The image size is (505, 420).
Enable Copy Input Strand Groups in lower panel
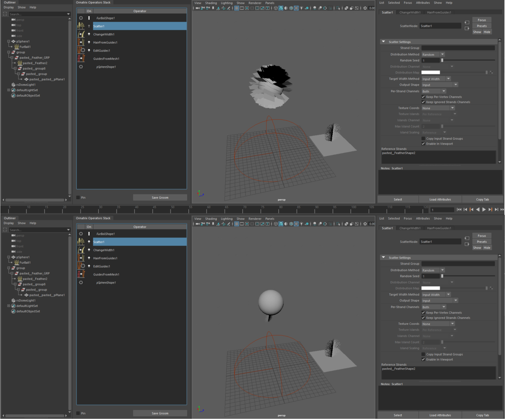coord(423,354)
